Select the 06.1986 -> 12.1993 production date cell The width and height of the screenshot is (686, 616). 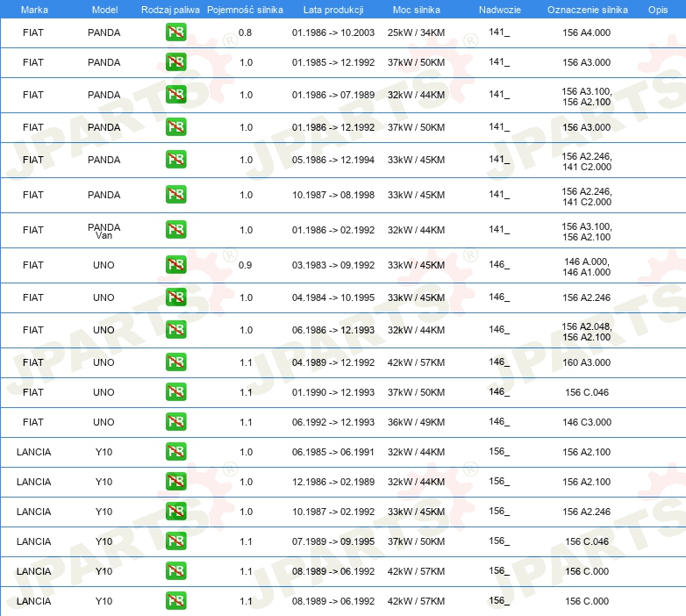click(333, 330)
